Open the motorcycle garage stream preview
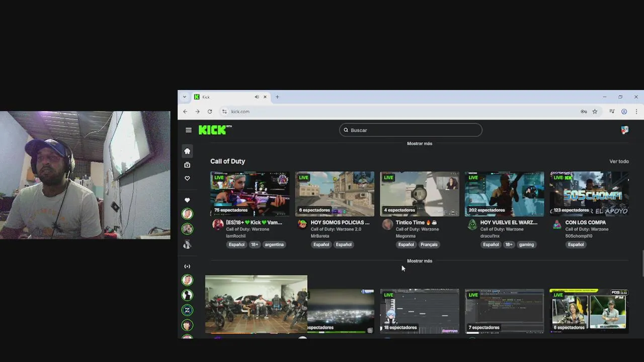 tap(256, 304)
